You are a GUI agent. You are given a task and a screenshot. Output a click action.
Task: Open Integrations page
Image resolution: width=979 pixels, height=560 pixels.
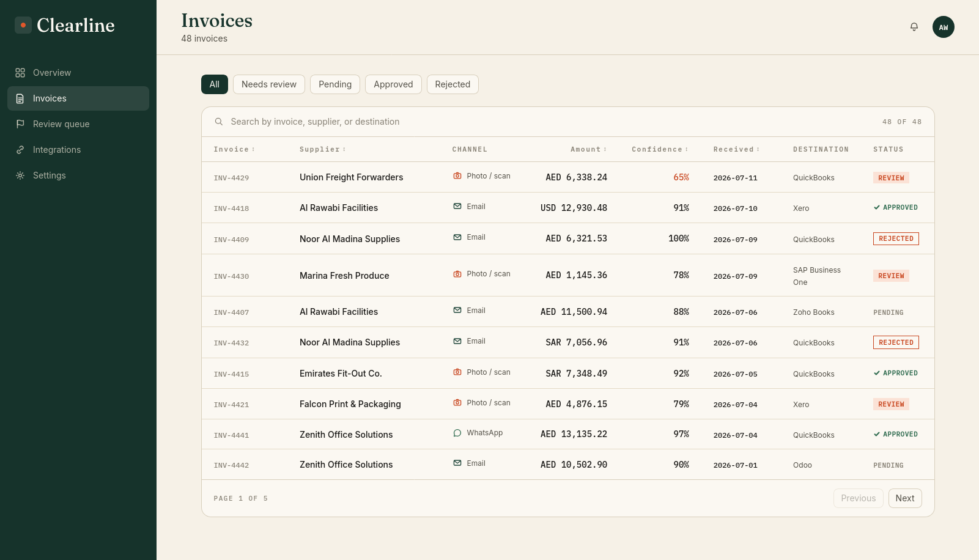[x=78, y=150]
